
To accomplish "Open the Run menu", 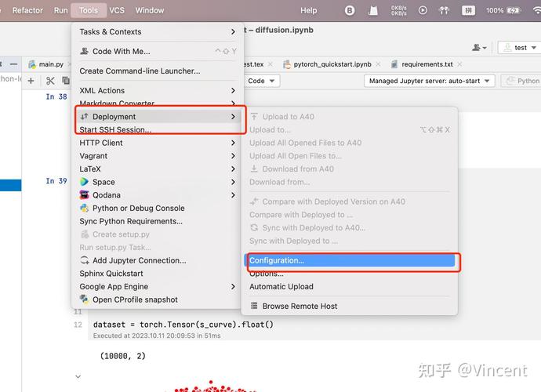I will click(60, 10).
